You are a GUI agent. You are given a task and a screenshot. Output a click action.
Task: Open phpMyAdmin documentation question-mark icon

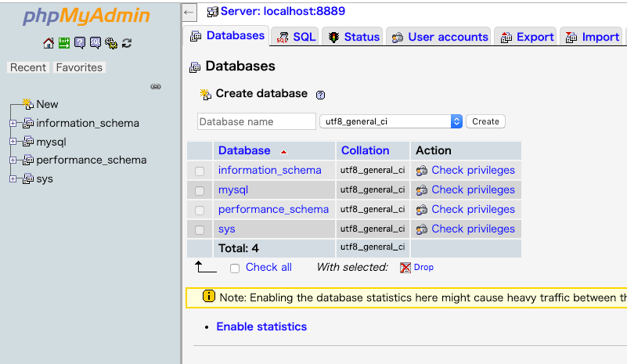coord(80,43)
